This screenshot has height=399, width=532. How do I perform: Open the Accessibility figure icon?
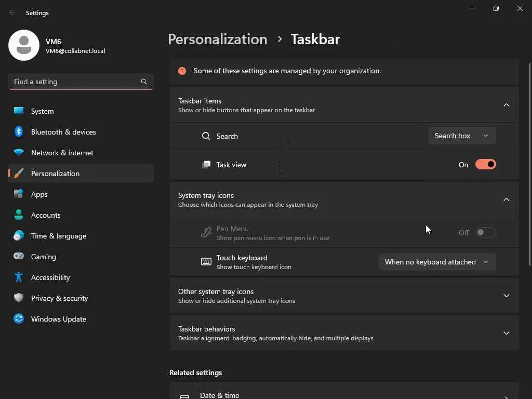tap(19, 277)
